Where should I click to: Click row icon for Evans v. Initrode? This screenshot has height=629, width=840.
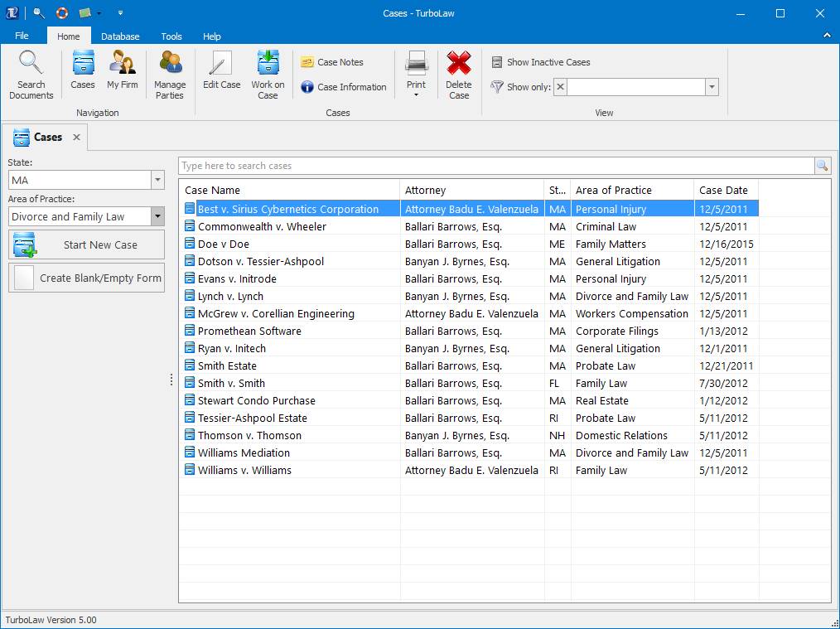pyautogui.click(x=189, y=278)
